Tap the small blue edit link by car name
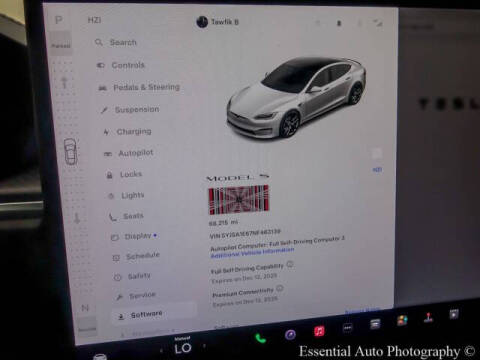 point(377,170)
